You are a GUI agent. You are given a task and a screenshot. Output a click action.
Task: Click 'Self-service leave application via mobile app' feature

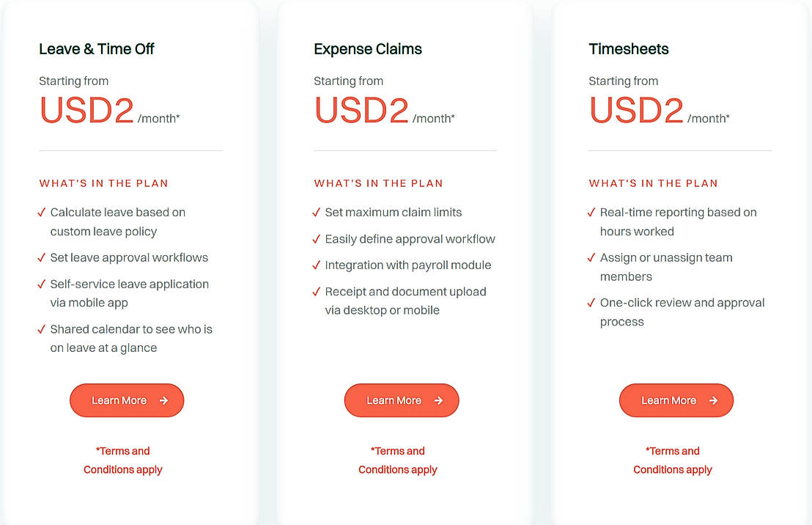pos(129,293)
